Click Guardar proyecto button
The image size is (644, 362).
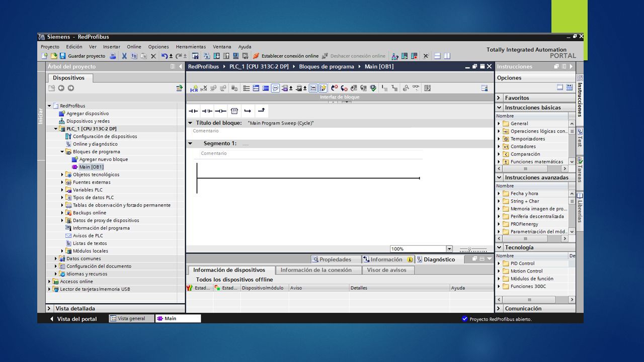tap(83, 56)
